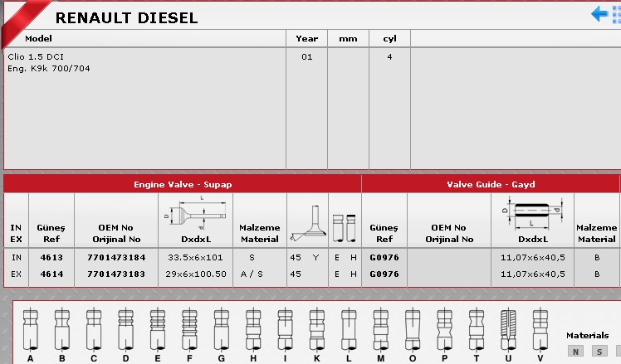Click OEM number 7701473184
The width and height of the screenshot is (621, 364).
coord(115,258)
